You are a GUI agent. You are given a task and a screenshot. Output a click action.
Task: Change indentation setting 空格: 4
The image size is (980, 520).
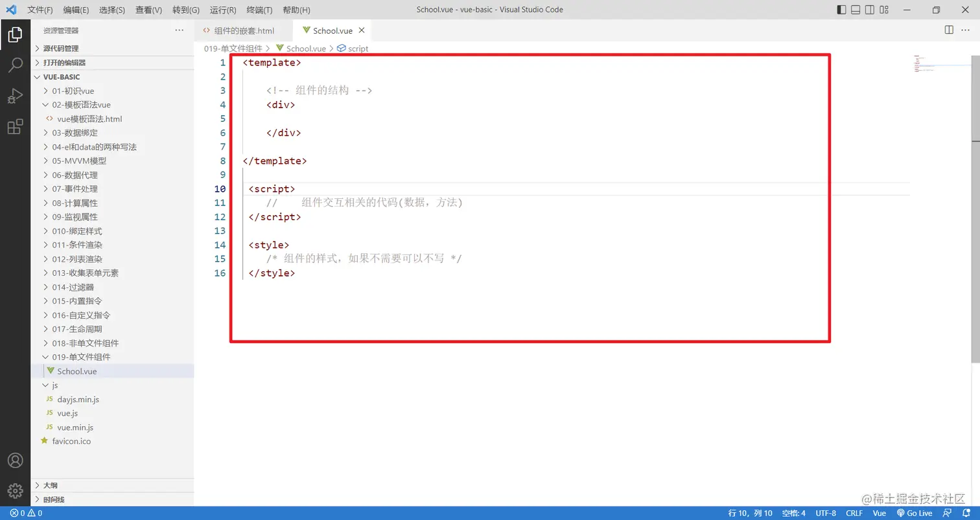click(x=793, y=513)
